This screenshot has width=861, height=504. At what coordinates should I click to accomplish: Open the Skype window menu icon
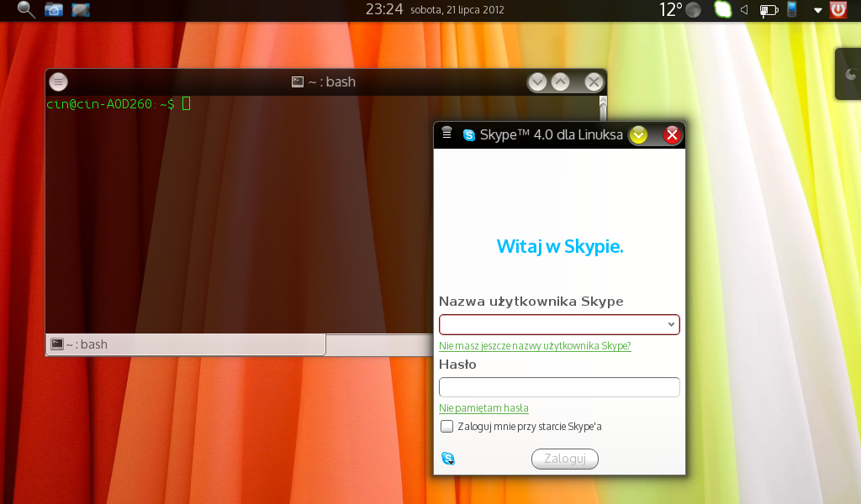click(x=447, y=134)
